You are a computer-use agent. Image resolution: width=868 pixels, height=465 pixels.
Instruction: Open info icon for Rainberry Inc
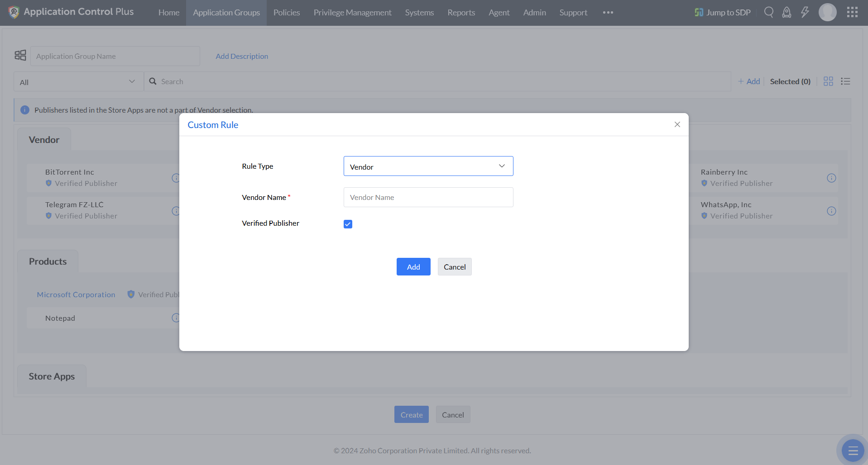[831, 178]
